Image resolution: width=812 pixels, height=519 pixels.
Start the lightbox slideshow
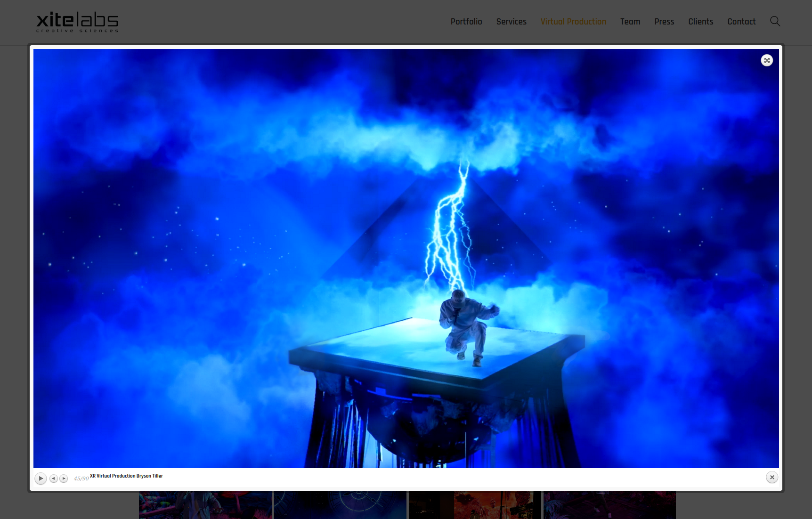pyautogui.click(x=41, y=478)
